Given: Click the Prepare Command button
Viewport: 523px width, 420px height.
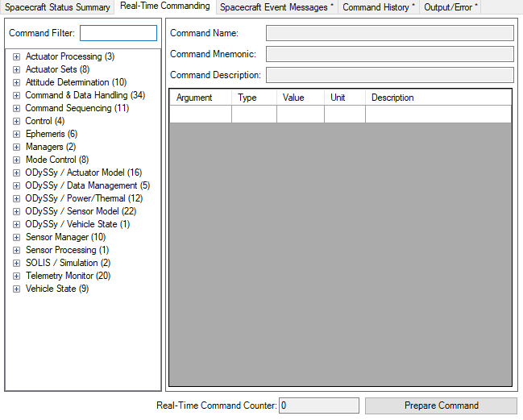Looking at the screenshot, I should [441, 405].
